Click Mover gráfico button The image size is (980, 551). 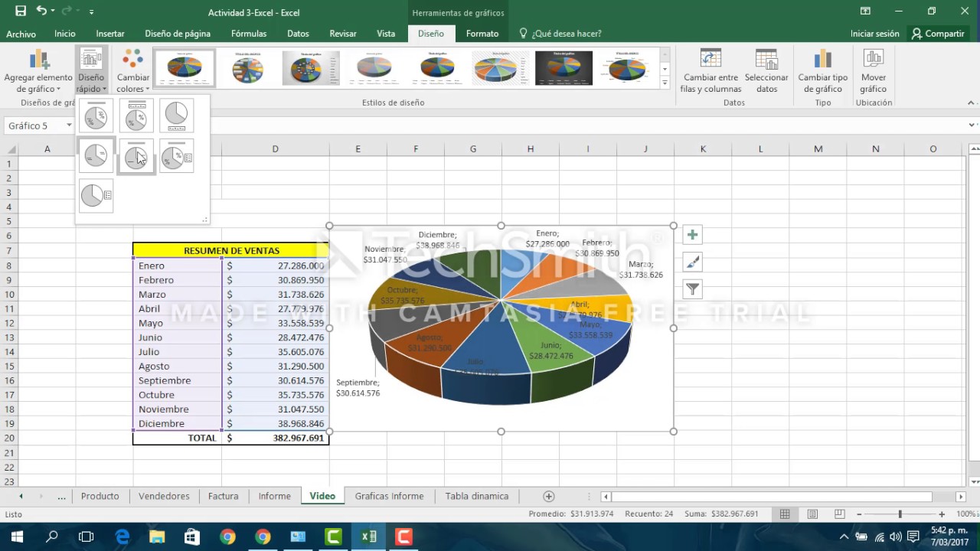pos(873,71)
